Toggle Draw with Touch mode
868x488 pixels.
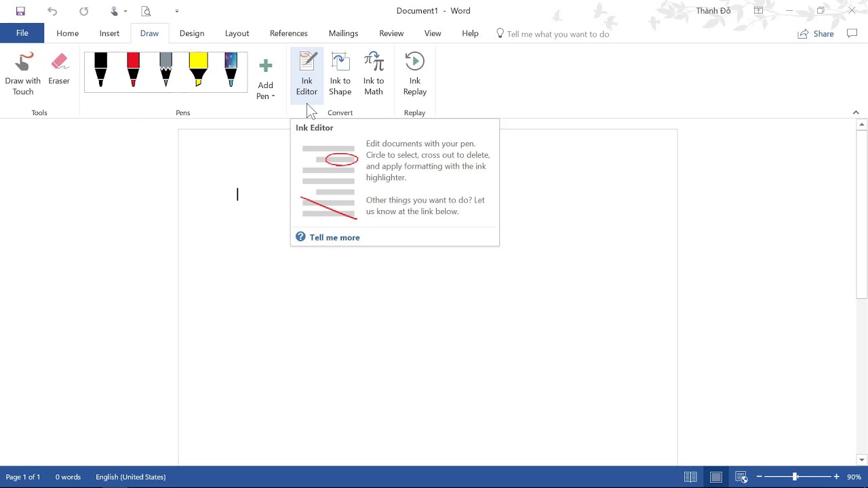point(23,74)
